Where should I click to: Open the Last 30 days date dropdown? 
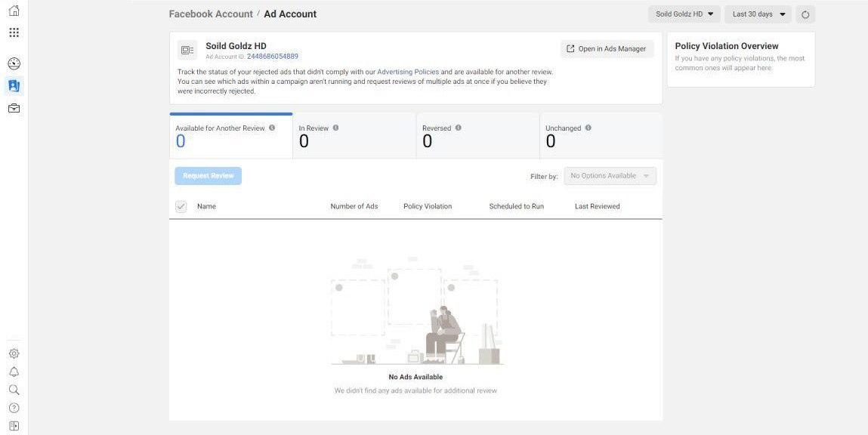tap(758, 14)
